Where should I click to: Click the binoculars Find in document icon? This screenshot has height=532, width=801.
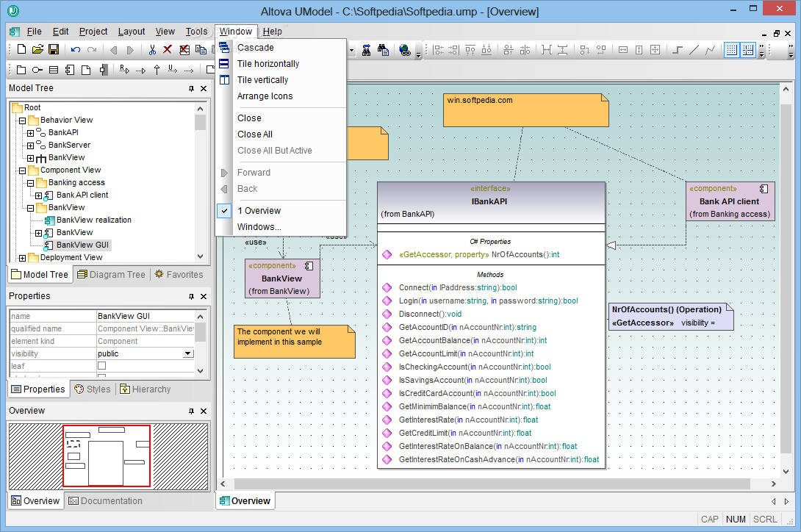click(x=383, y=49)
